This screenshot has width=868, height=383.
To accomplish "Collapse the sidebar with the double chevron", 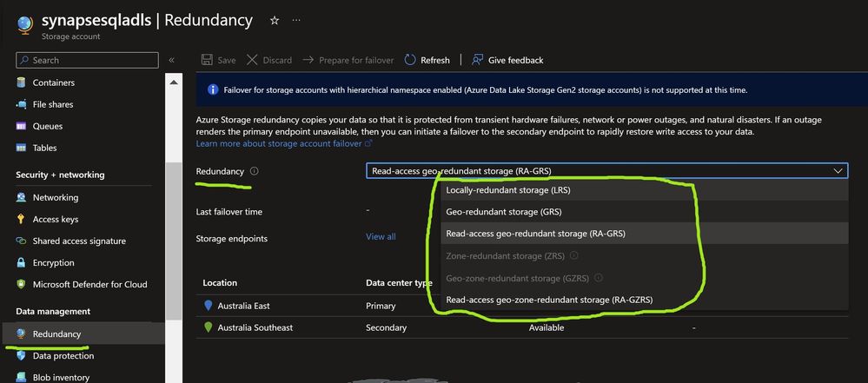I will point(172,60).
